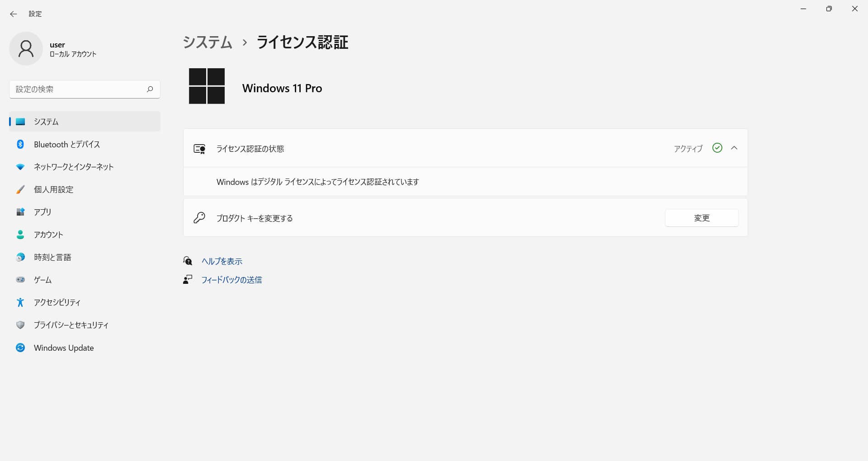868x461 pixels.
Task: Click the アプリ icon in the sidebar
Action: pos(20,212)
